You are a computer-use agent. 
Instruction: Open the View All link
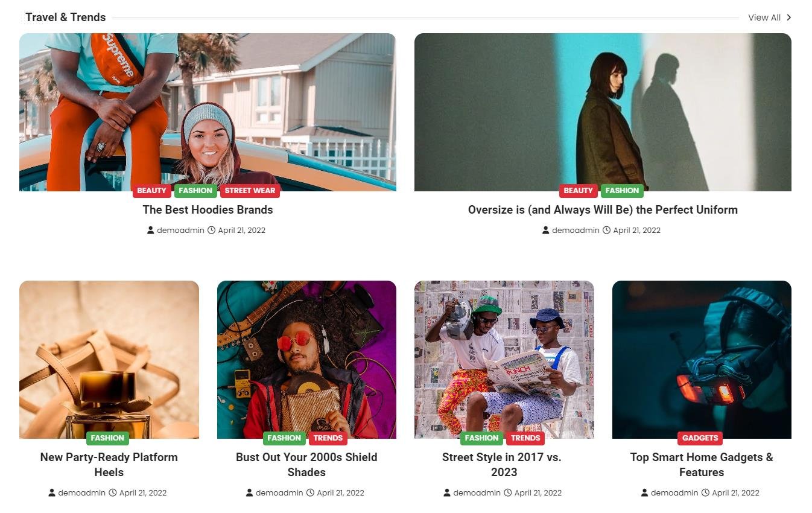[x=770, y=18]
